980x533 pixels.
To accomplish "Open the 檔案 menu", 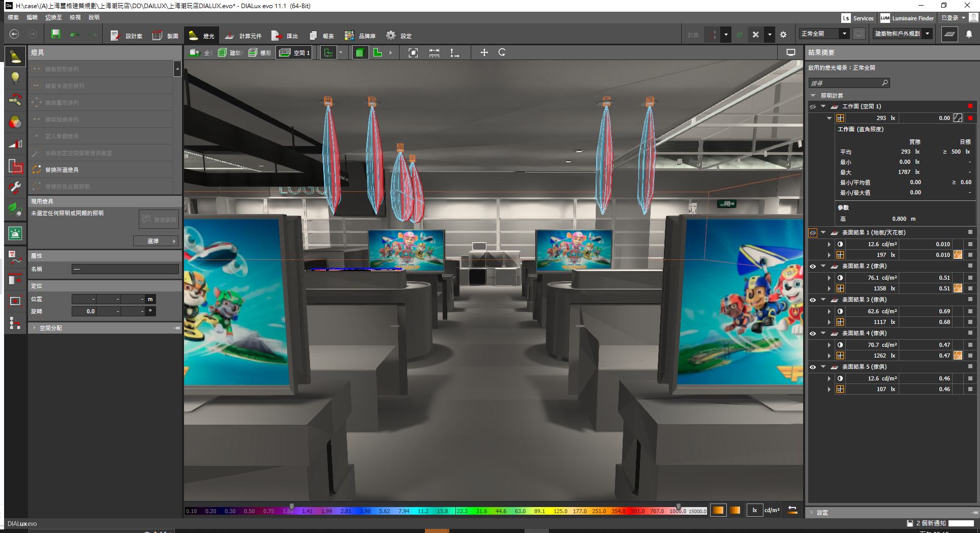I will point(12,17).
